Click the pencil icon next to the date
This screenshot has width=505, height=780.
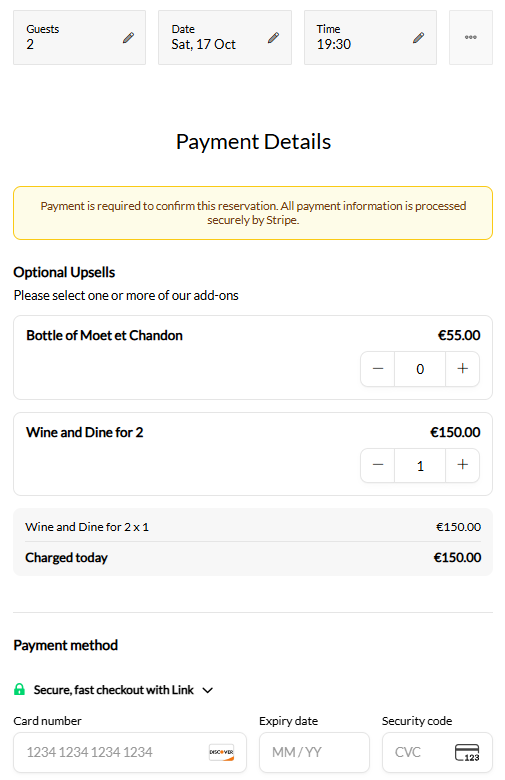[x=273, y=38]
